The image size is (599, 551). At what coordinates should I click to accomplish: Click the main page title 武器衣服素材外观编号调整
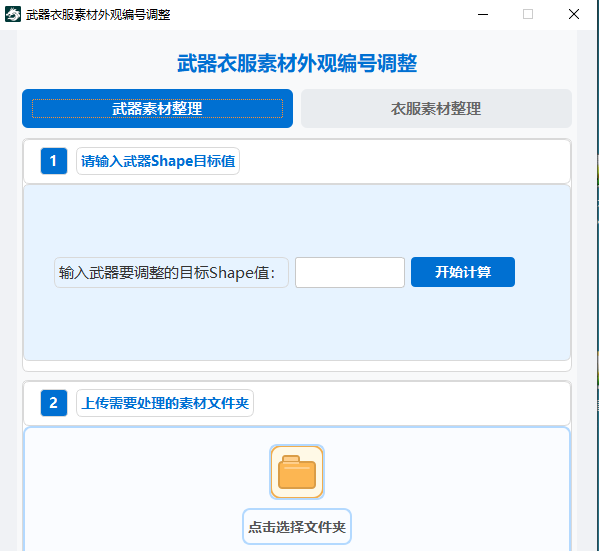[297, 63]
